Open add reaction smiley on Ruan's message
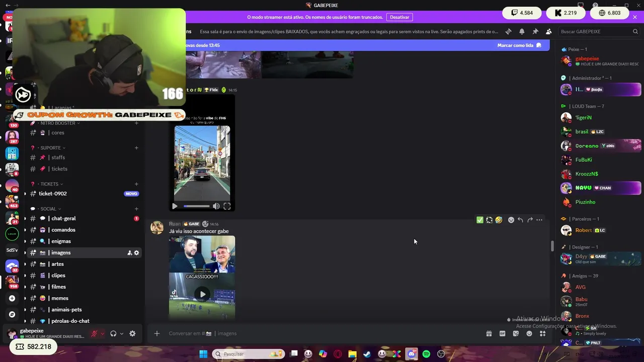This screenshot has width=644, height=362. pos(511,220)
